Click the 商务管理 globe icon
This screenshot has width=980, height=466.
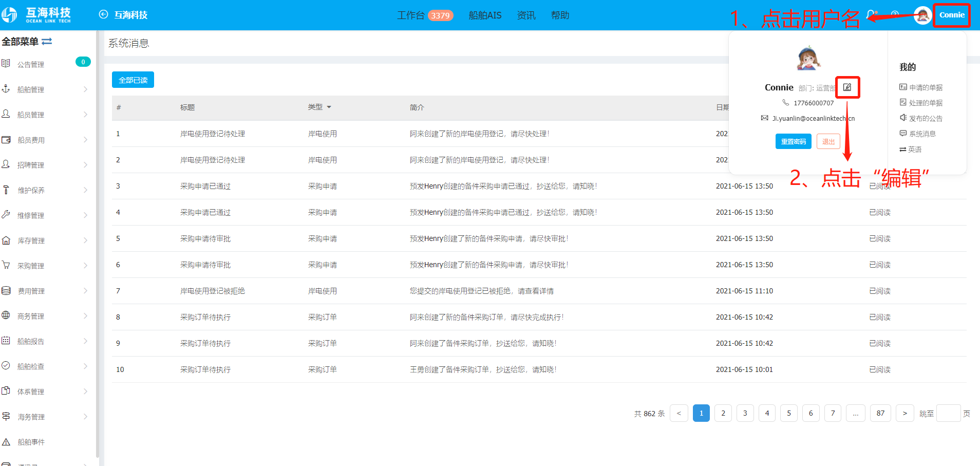pos(6,315)
